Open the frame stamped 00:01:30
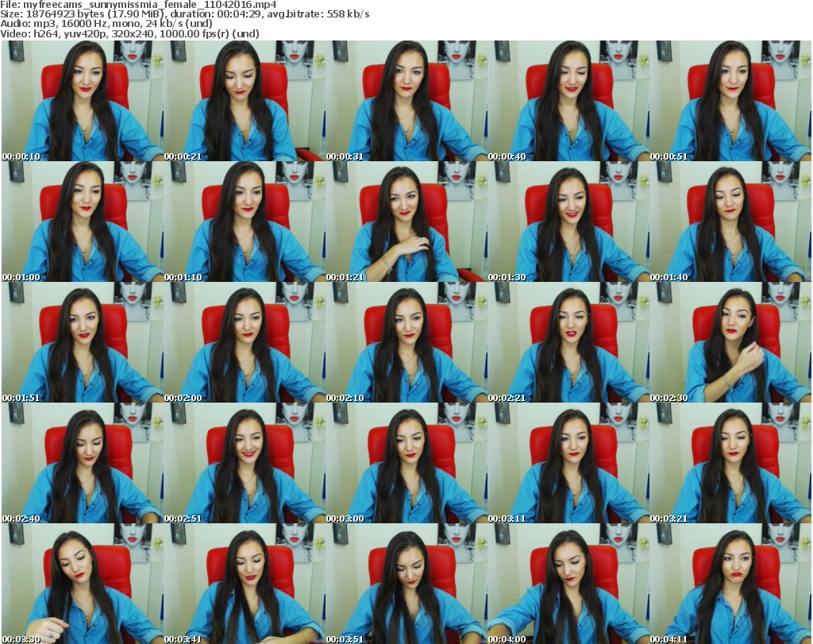The image size is (813, 644). 568,222
